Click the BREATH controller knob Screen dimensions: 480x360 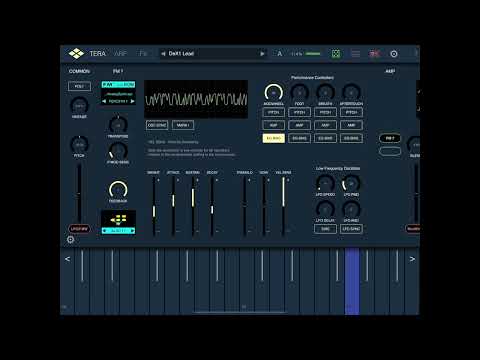point(325,92)
